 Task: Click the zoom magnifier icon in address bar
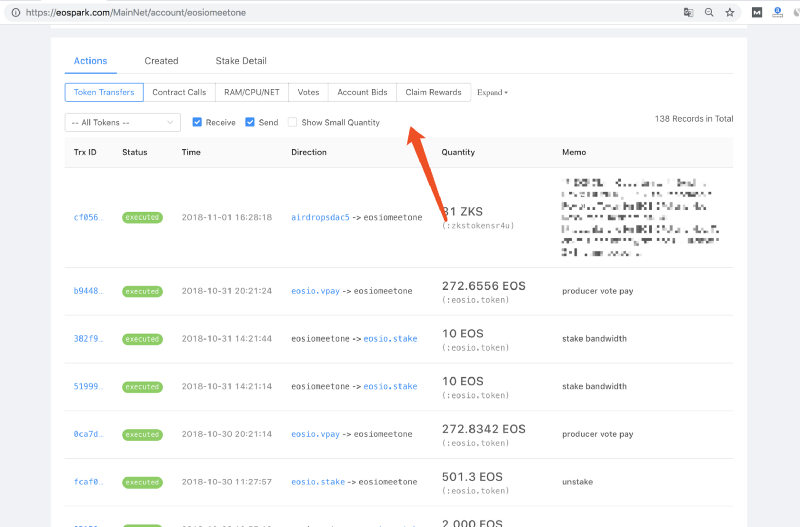coord(709,13)
